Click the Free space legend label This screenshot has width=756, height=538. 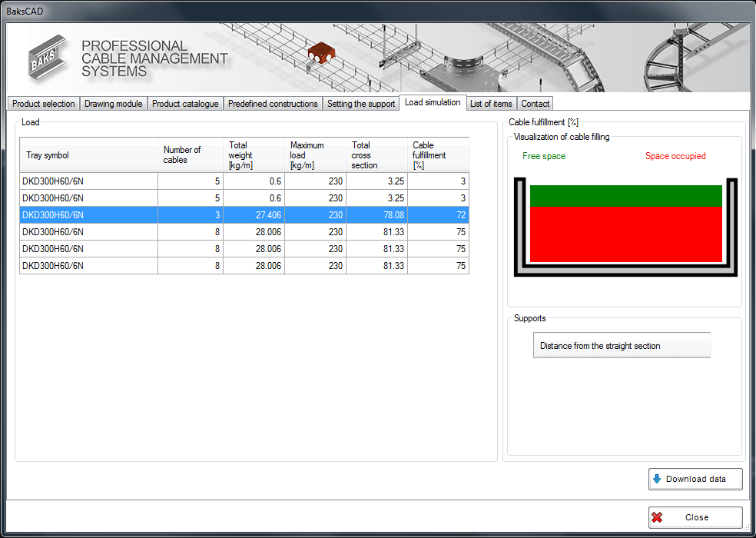click(544, 156)
